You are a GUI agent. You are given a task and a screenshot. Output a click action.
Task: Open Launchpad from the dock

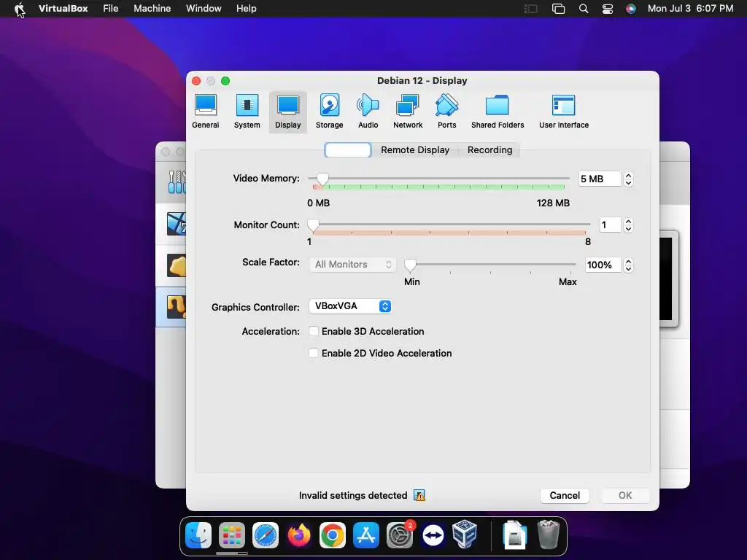point(231,534)
